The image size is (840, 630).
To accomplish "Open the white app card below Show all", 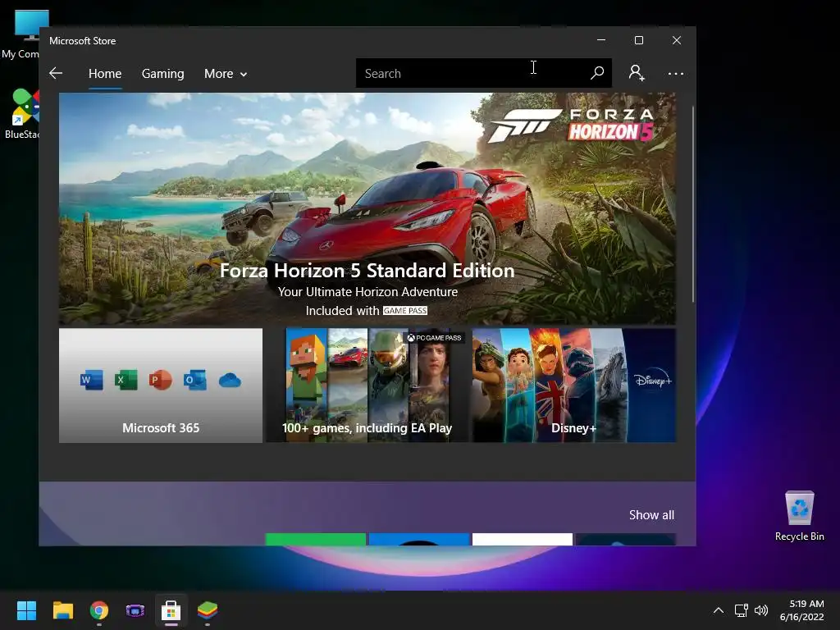I will [523, 540].
